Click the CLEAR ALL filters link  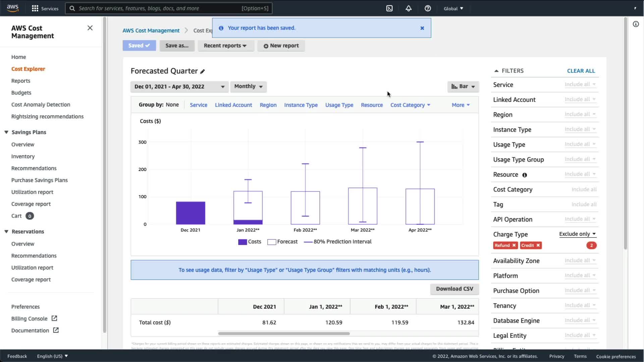[x=581, y=71]
